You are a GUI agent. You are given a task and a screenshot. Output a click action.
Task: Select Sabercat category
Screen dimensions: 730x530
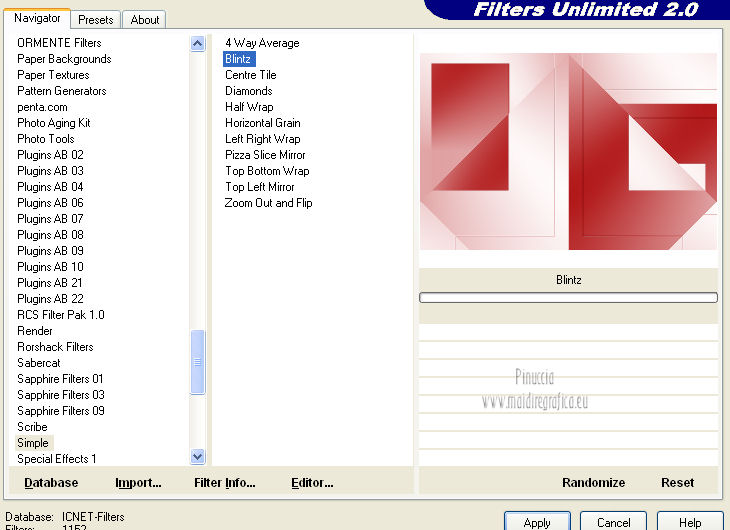39,363
